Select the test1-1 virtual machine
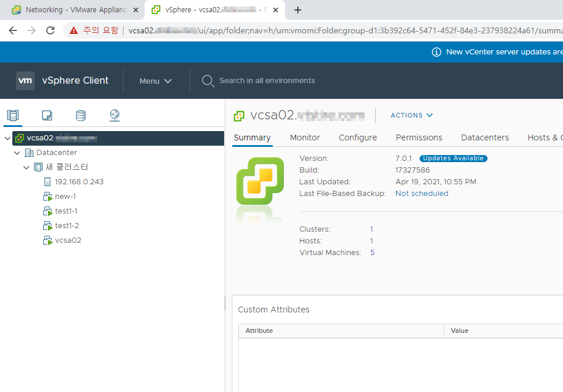Image resolution: width=563 pixels, height=392 pixels. pyautogui.click(x=66, y=211)
